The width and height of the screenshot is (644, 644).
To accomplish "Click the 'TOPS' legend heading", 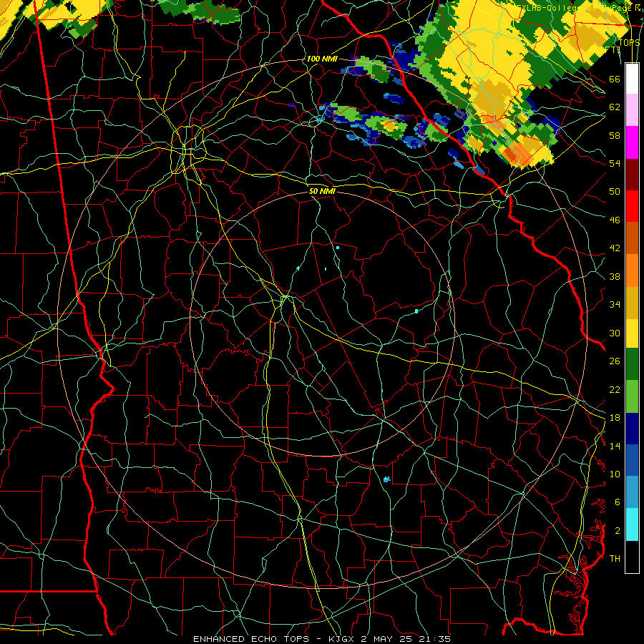I will [x=629, y=43].
